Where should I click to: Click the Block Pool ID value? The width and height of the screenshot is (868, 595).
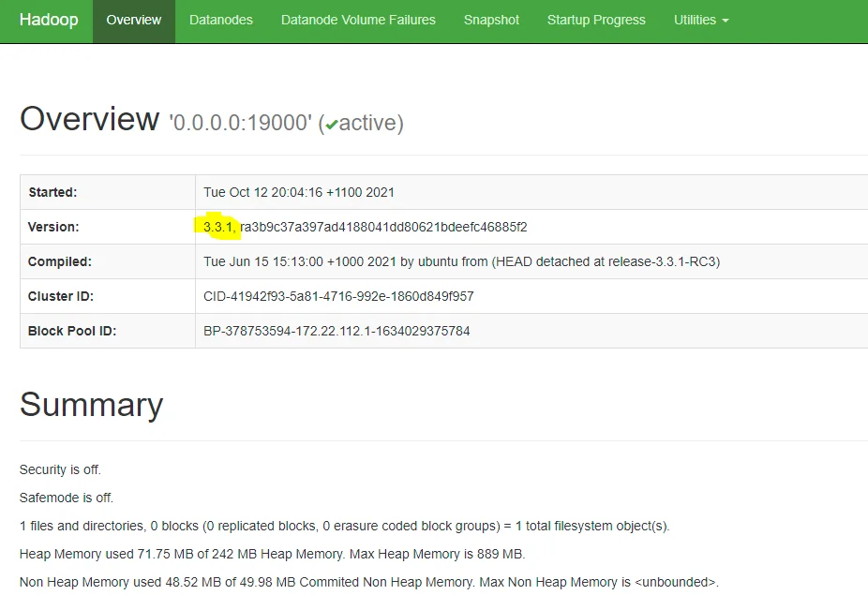(337, 331)
